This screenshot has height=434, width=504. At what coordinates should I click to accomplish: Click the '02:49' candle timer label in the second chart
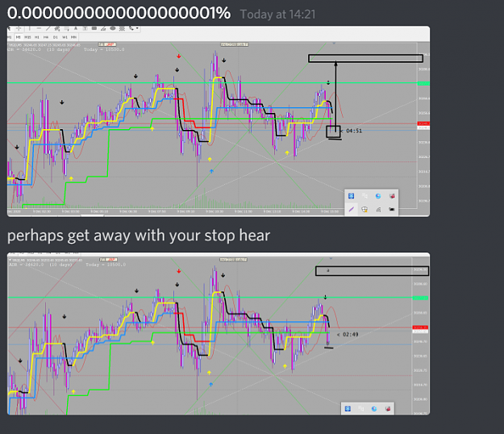point(350,334)
